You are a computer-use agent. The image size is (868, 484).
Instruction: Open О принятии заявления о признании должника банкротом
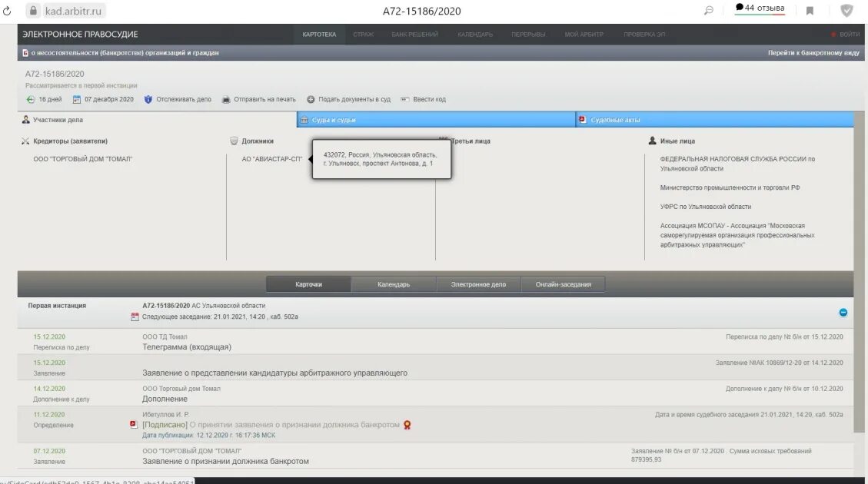point(294,425)
